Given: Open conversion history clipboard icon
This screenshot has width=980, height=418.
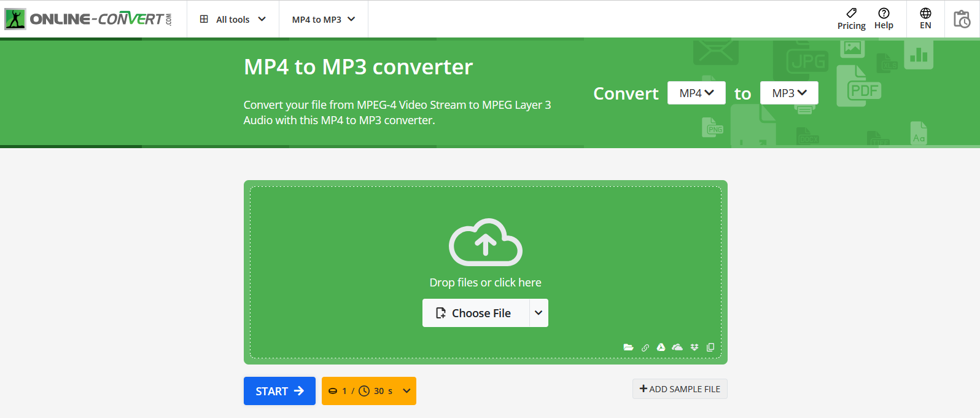Looking at the screenshot, I should click(962, 19).
